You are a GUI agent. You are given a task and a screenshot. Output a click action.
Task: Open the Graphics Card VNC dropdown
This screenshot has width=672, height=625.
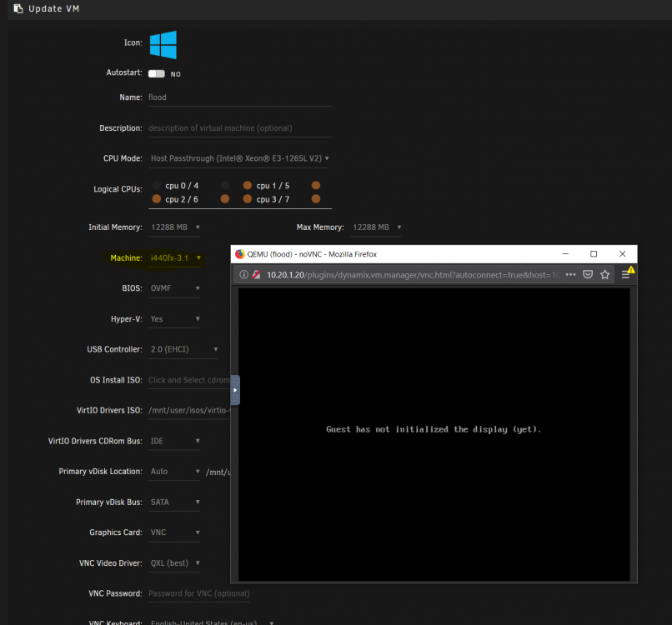(x=174, y=532)
